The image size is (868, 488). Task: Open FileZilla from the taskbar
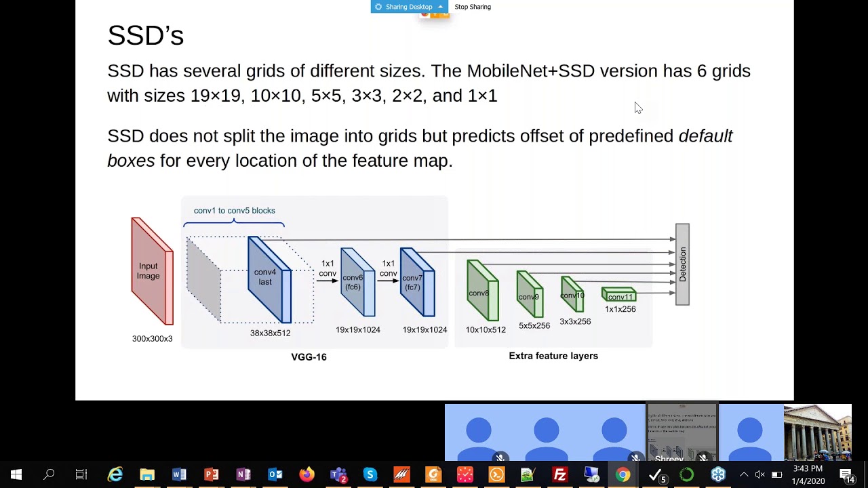tap(559, 475)
